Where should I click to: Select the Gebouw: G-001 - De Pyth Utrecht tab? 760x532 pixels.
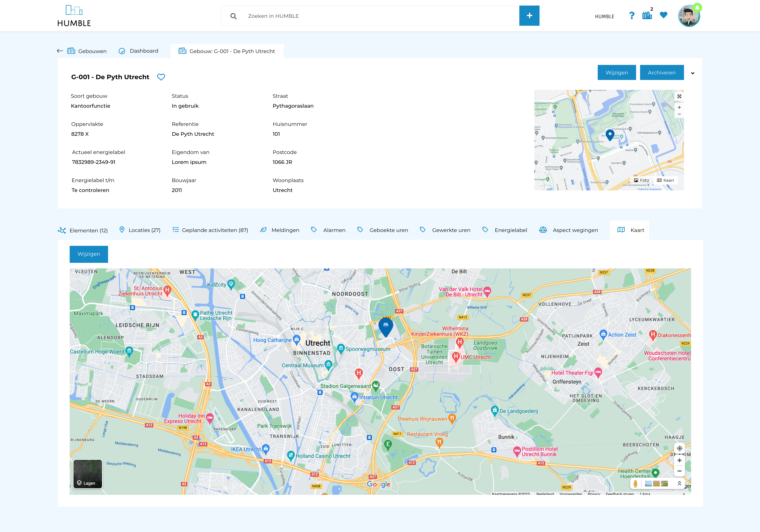227,51
